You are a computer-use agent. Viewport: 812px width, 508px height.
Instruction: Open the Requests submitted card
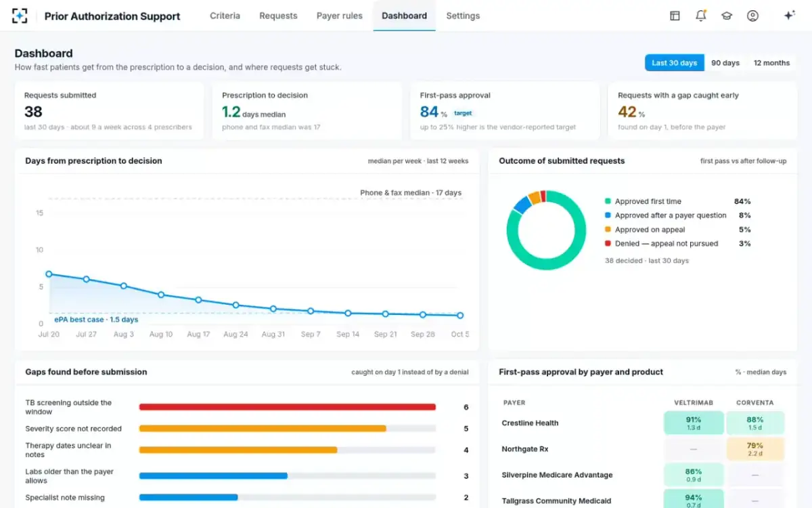tap(110, 111)
